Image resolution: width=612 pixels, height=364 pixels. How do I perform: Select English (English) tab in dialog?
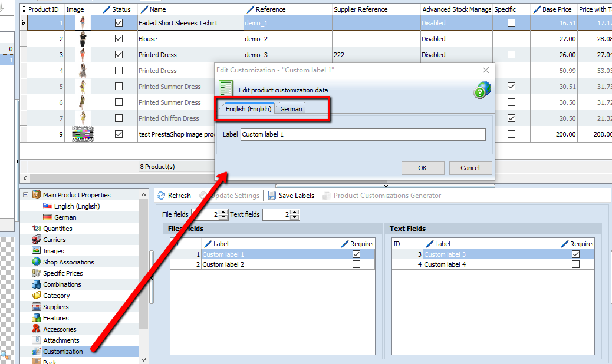tap(248, 109)
